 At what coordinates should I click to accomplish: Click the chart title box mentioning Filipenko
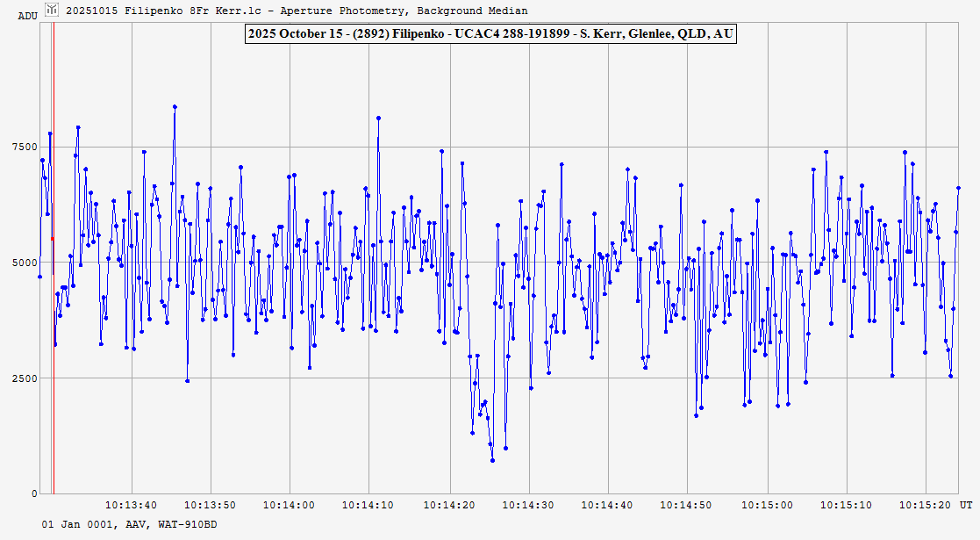pyautogui.click(x=490, y=34)
